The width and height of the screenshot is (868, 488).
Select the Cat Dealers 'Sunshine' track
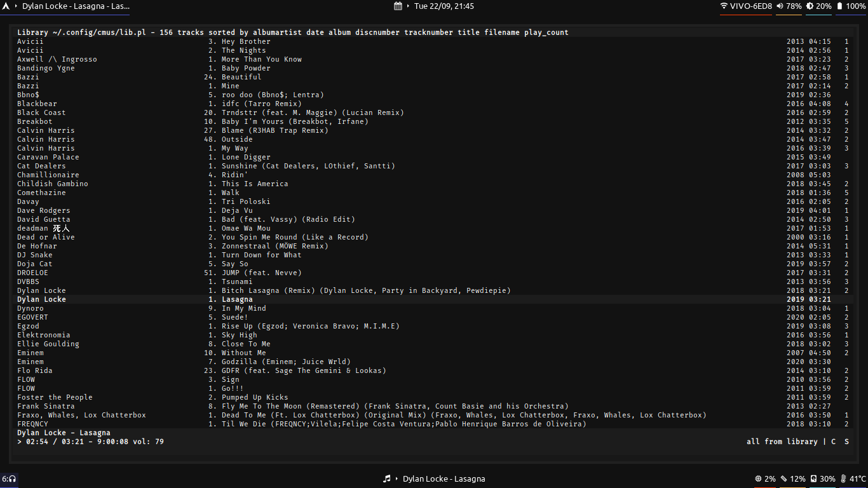click(434, 166)
